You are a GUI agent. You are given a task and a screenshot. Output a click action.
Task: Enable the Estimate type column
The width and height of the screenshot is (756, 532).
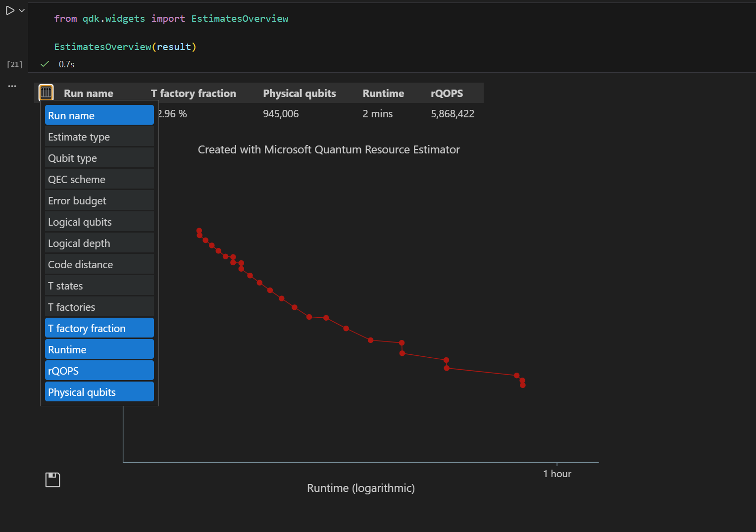coord(99,137)
